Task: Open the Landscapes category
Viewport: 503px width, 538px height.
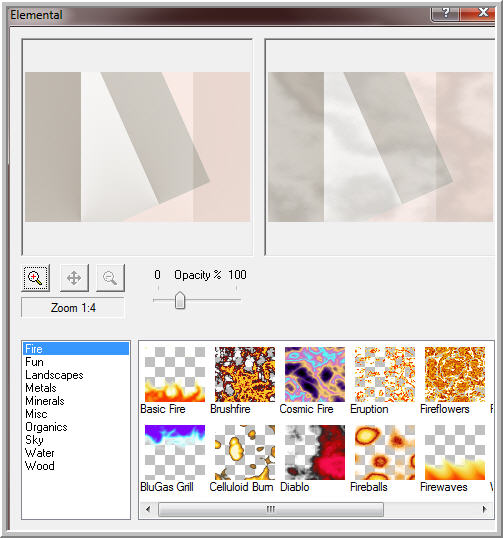Action: pyautogui.click(x=54, y=375)
